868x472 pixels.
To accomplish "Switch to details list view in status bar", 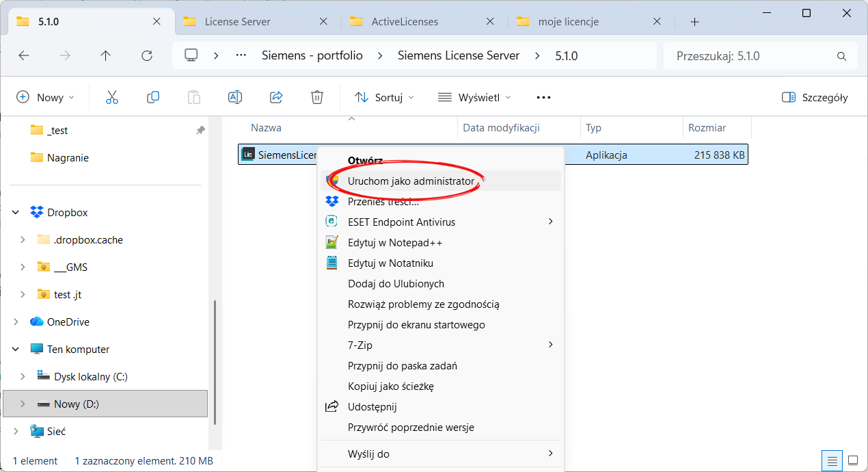I will click(x=832, y=460).
